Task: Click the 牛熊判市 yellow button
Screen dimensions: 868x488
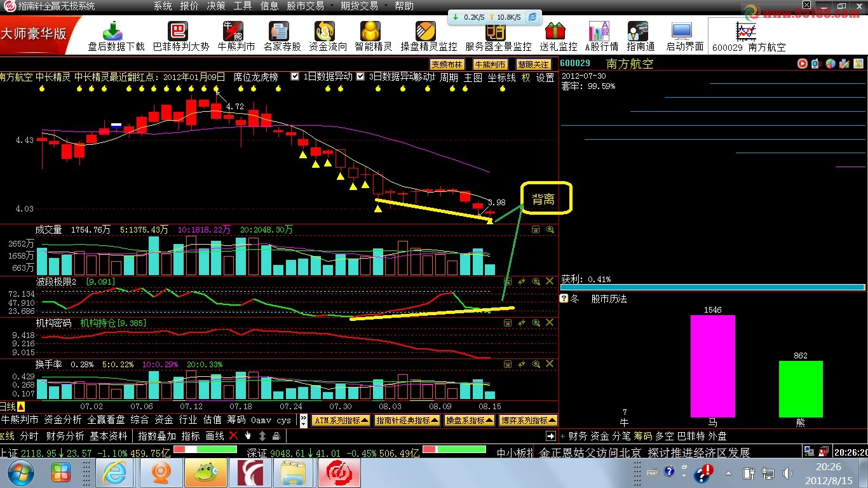Action: [x=491, y=64]
